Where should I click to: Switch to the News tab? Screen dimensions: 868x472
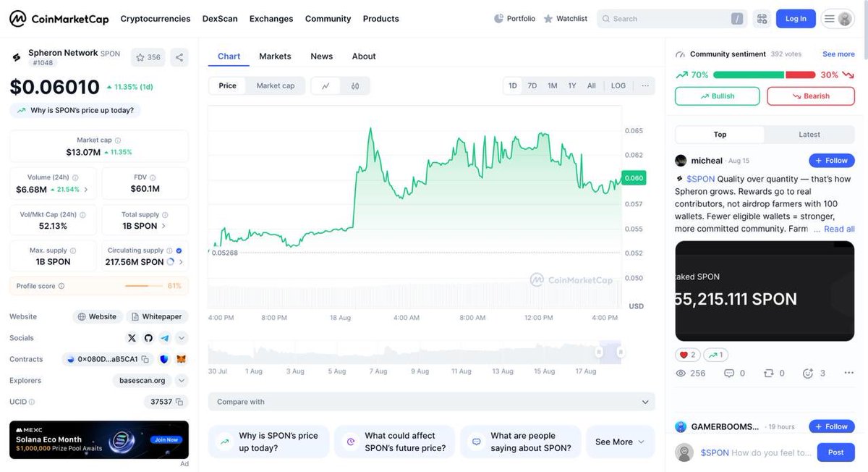[x=322, y=56]
